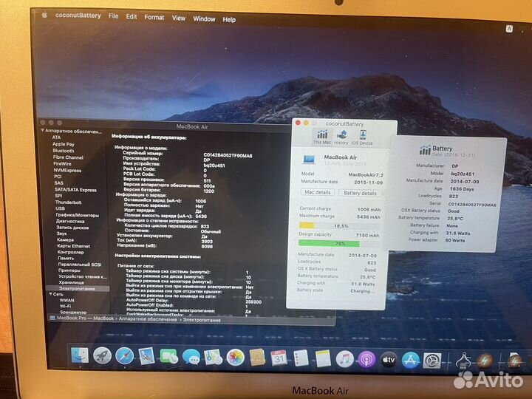
Task: Select Thunderbolt in the sidebar
Action: point(68,202)
